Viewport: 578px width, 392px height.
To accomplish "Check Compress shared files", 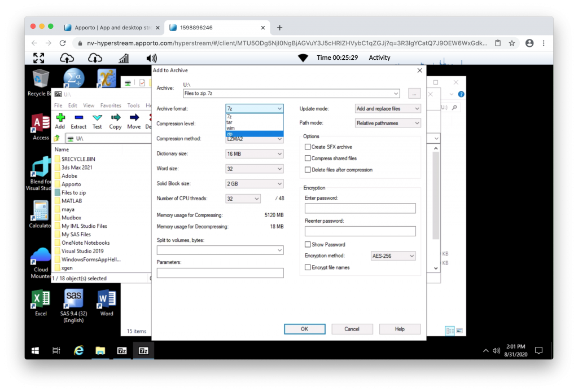I will [308, 158].
